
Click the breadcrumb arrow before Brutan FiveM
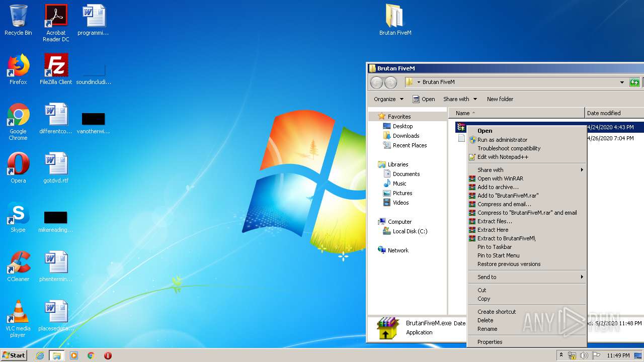coord(419,82)
